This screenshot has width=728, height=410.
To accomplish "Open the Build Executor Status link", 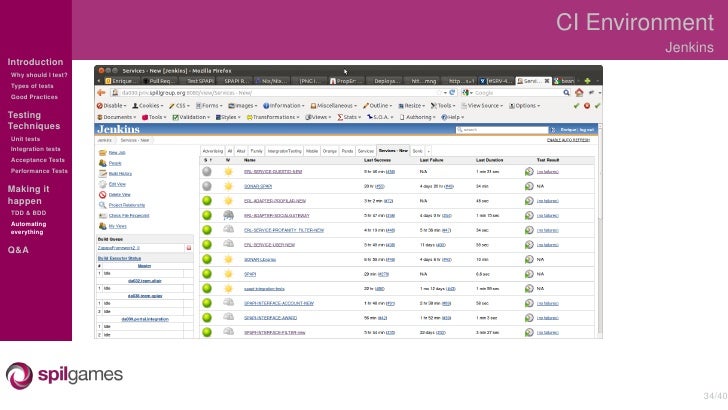I will pyautogui.click(x=119, y=258).
